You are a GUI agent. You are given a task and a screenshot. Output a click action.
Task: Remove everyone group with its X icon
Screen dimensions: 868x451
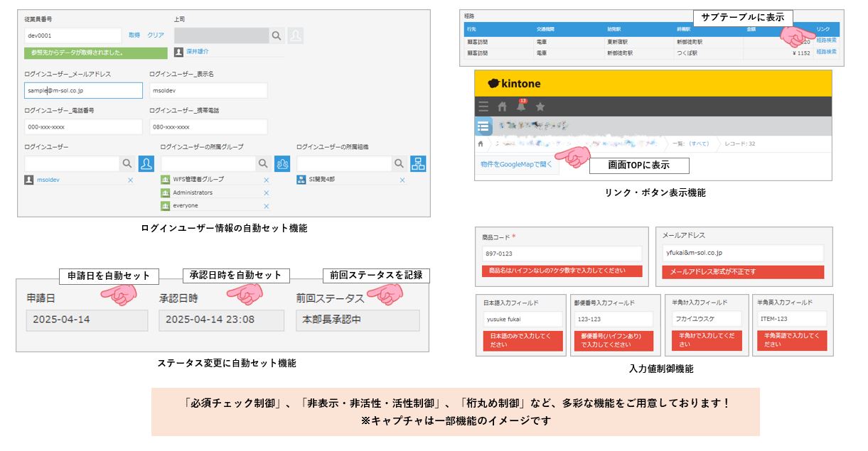click(267, 206)
